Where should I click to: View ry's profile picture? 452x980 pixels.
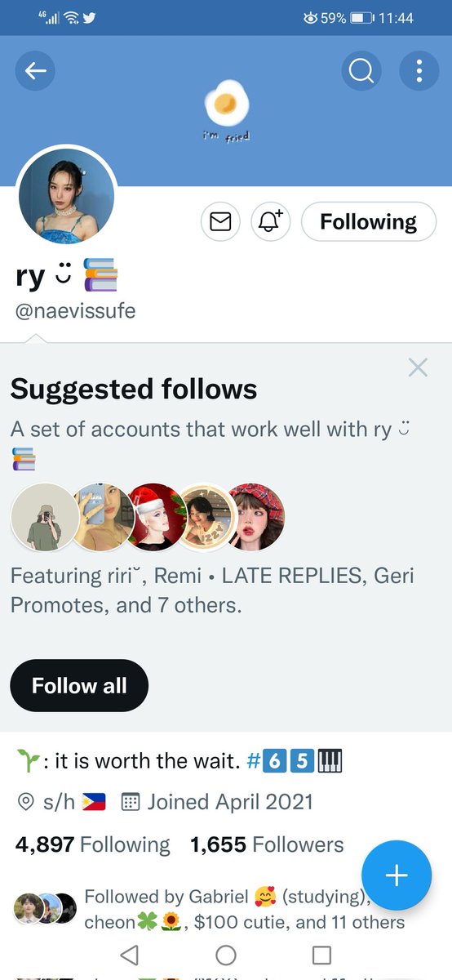click(x=67, y=196)
